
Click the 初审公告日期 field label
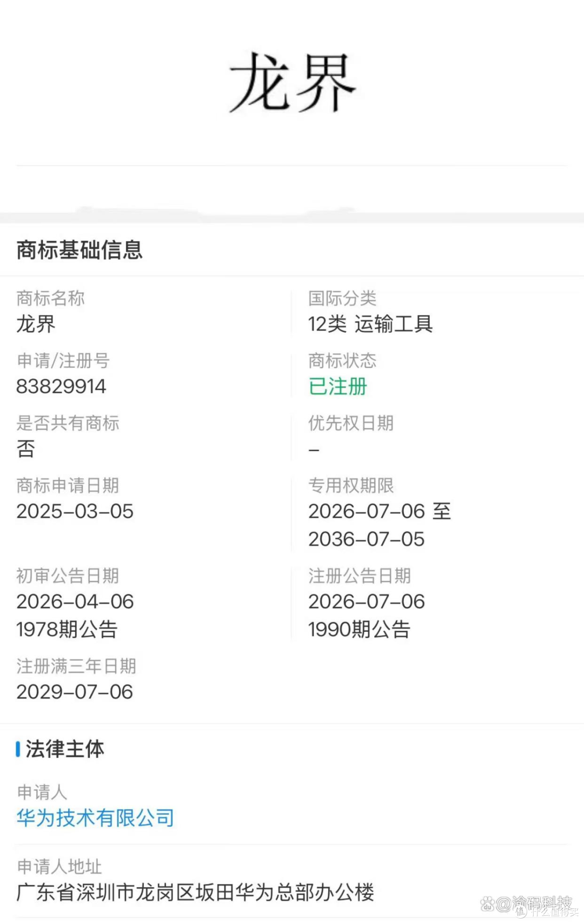point(68,576)
